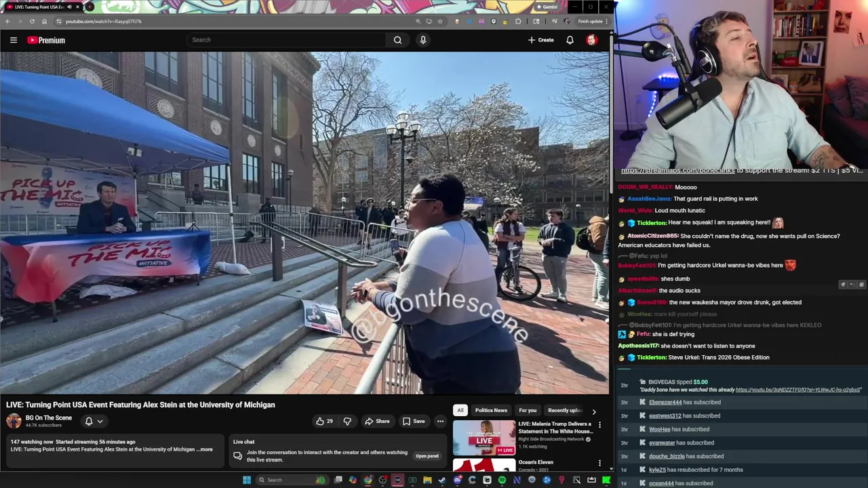Open a new browser tab
The height and width of the screenshot is (488, 868).
click(x=89, y=7)
